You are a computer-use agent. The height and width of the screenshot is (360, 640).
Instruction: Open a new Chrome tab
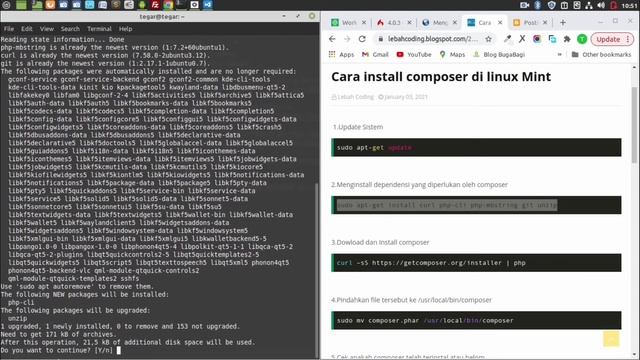[x=563, y=22]
